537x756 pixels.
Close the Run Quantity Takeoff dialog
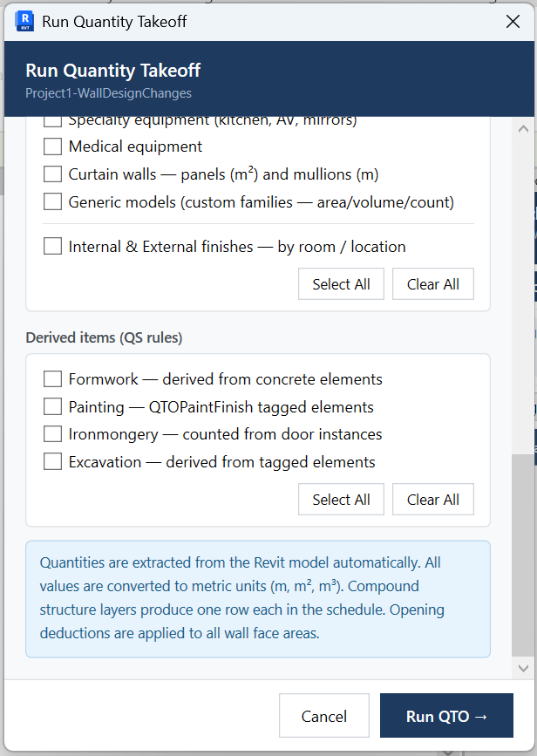(513, 21)
